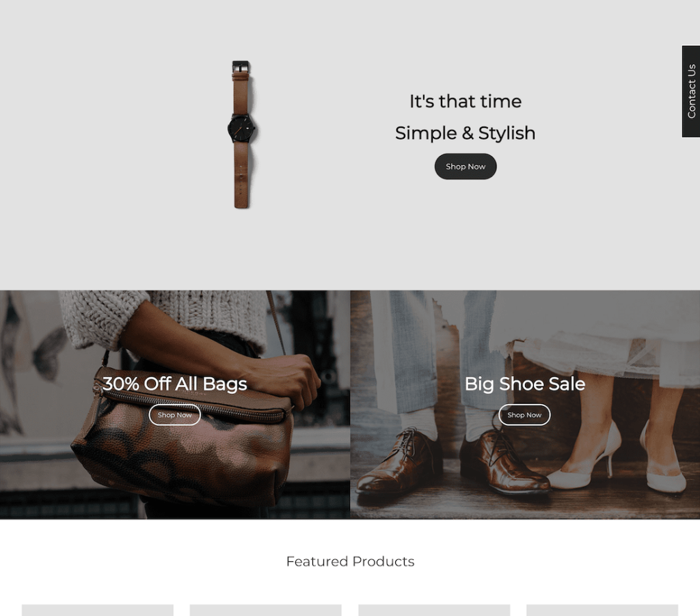Click the "It's that time" heading
The width and height of the screenshot is (700, 616).
(465, 101)
